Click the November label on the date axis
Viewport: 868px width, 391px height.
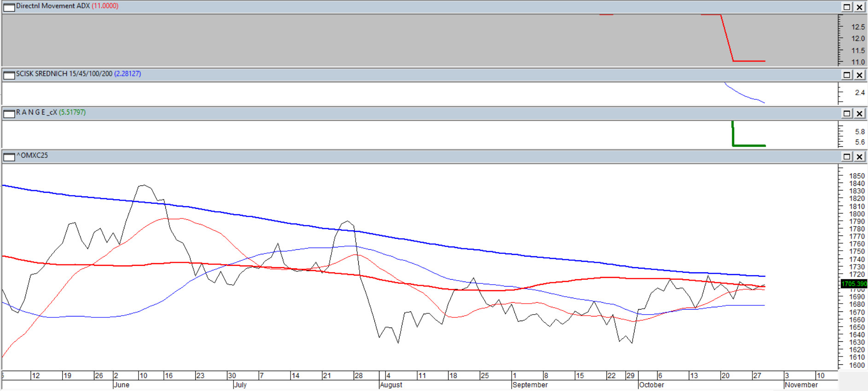801,385
